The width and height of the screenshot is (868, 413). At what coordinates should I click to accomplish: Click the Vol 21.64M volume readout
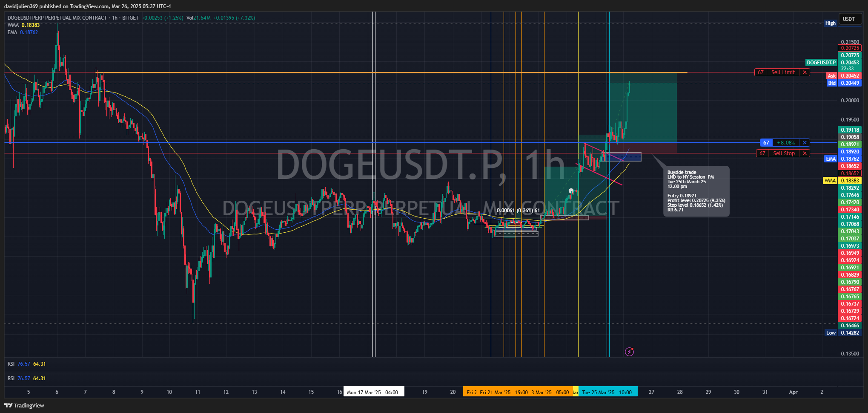[x=198, y=18]
